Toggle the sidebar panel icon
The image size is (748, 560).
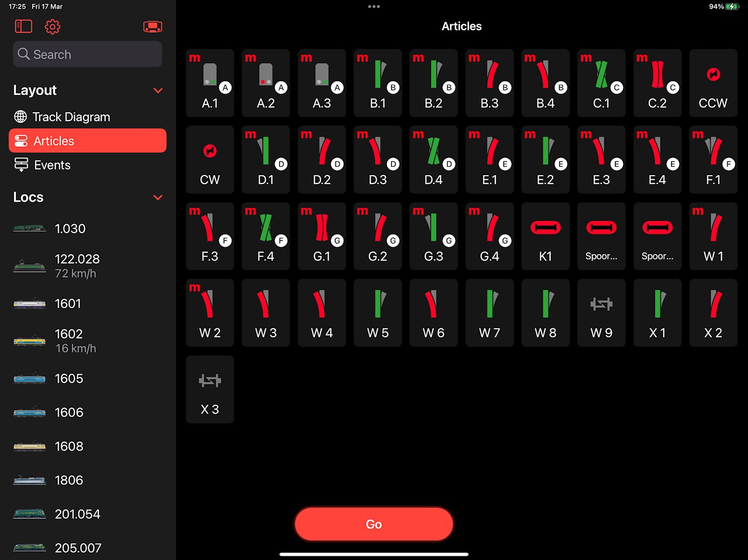coord(24,26)
